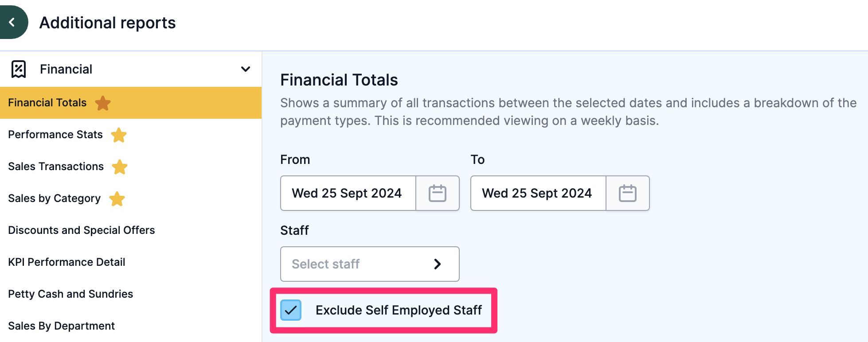Screen dimensions: 868x342
Task: Click the Financial receipt icon
Action: pos(19,69)
